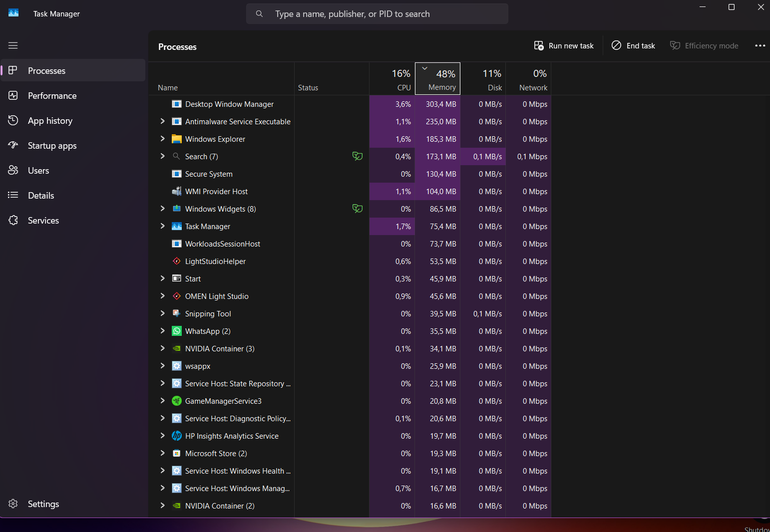Click the GameManagerService3 Razer icon

pos(177,401)
